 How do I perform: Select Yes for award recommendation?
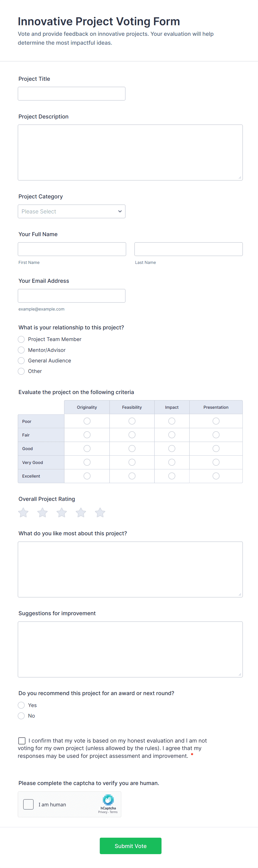point(21,705)
